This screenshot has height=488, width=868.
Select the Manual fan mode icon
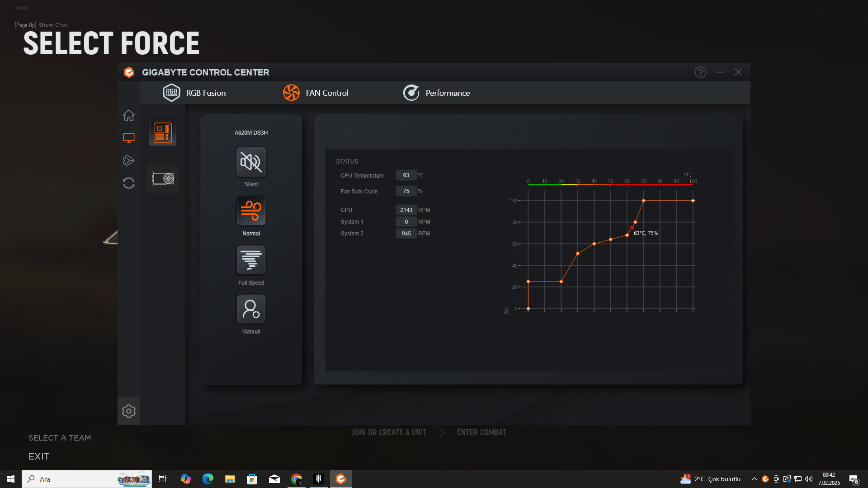(x=251, y=309)
